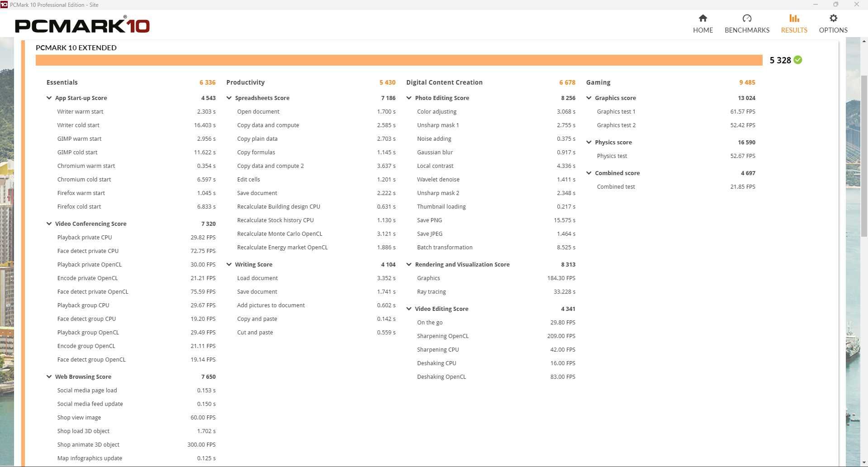This screenshot has width=868, height=467.
Task: Click the green valid-score checkmark
Action: pyautogui.click(x=798, y=60)
